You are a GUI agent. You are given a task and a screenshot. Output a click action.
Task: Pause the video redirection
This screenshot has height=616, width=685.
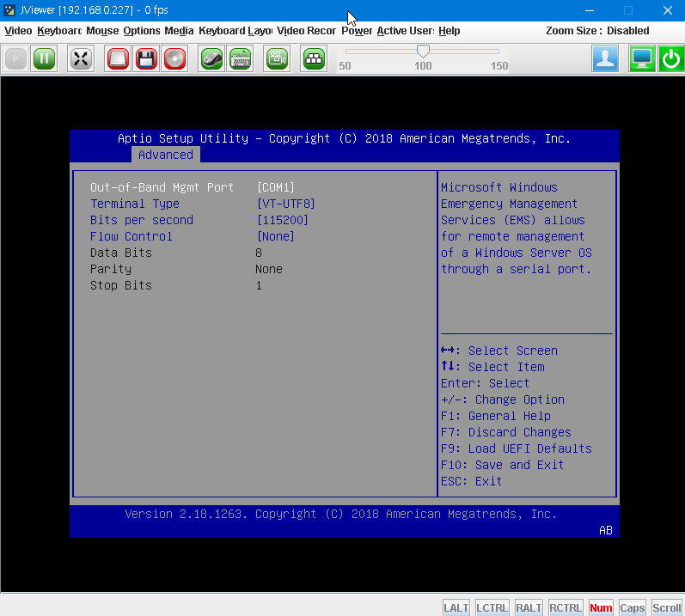tap(44, 58)
